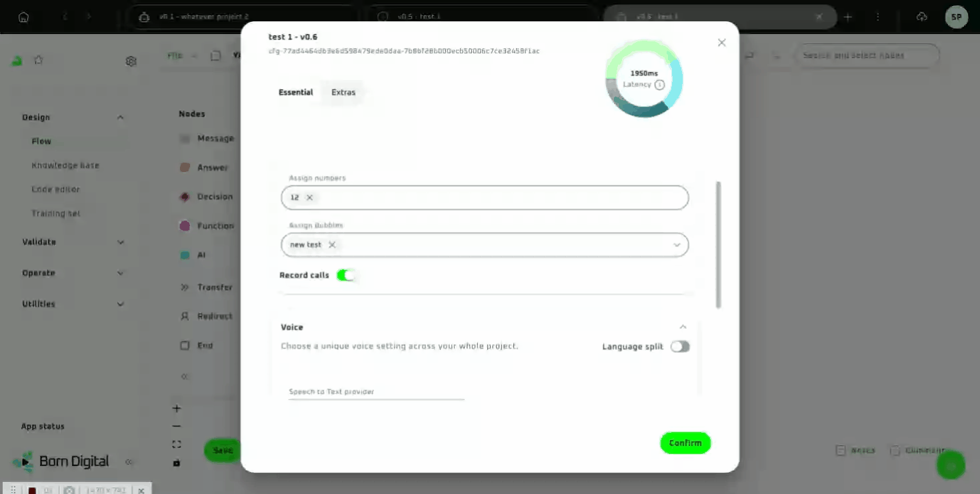
Task: Click the Assign numbers input field
Action: pos(500,198)
